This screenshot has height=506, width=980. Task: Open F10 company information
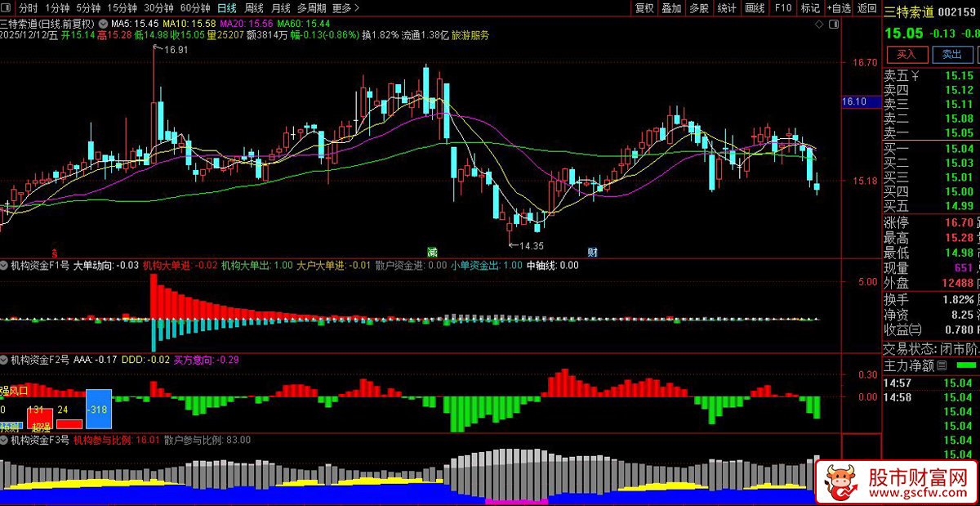pos(783,8)
